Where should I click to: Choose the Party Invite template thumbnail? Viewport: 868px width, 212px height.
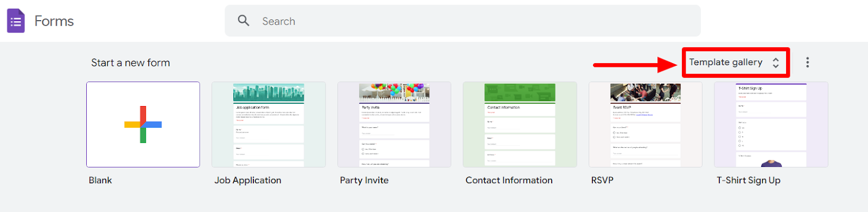click(394, 124)
